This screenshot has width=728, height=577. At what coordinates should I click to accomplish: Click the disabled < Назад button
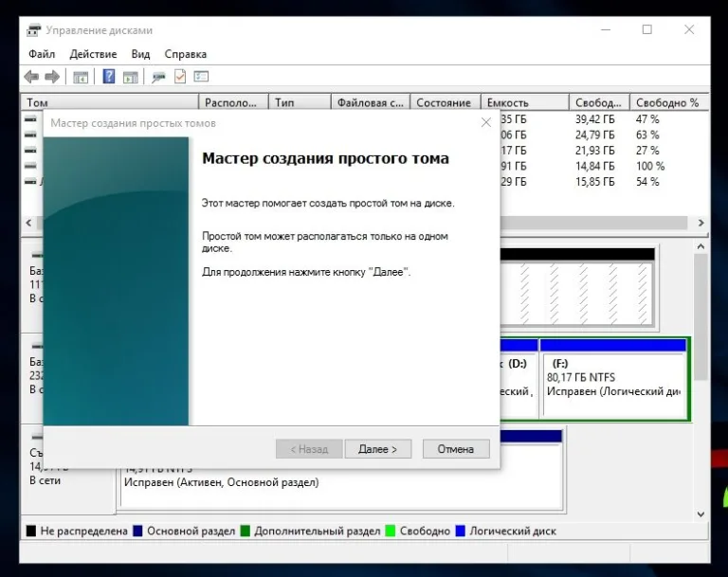pyautogui.click(x=309, y=449)
